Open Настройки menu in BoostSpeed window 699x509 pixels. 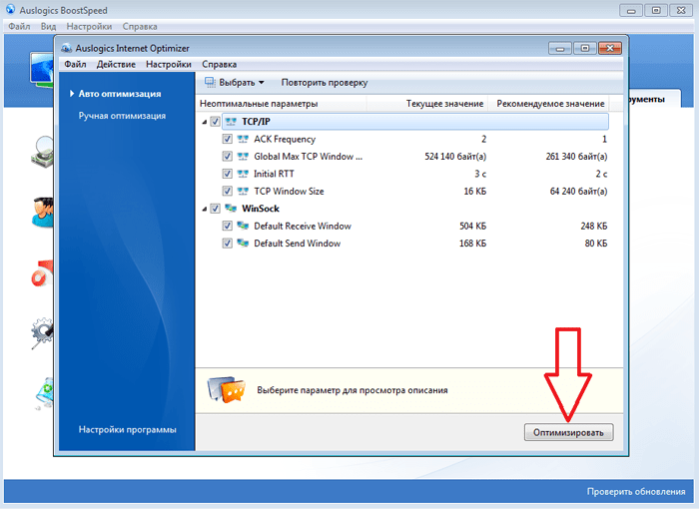(89, 27)
